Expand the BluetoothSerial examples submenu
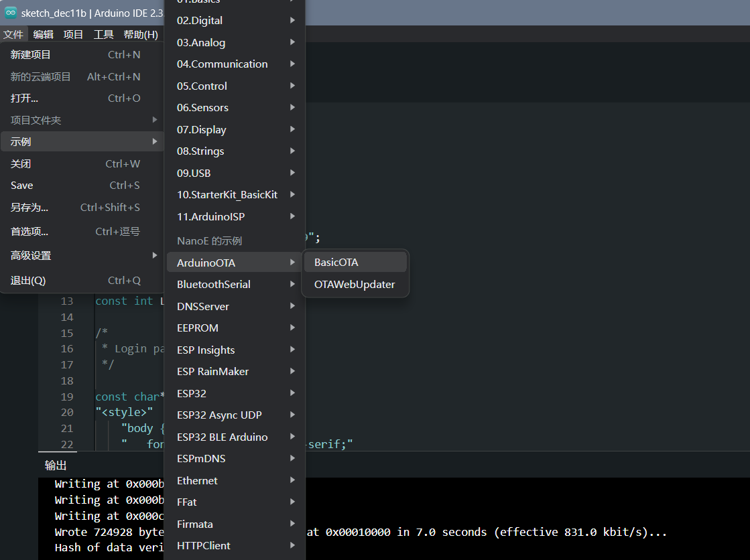Viewport: 750px width, 560px height. (x=235, y=284)
